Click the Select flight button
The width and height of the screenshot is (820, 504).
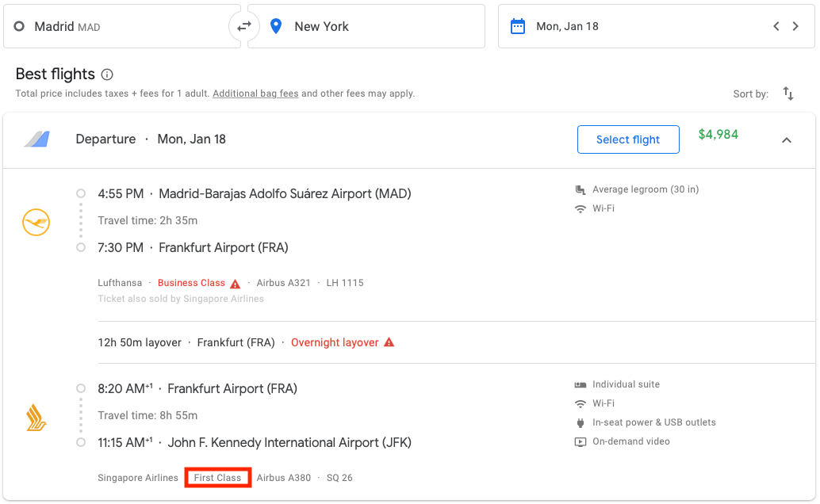tap(628, 139)
